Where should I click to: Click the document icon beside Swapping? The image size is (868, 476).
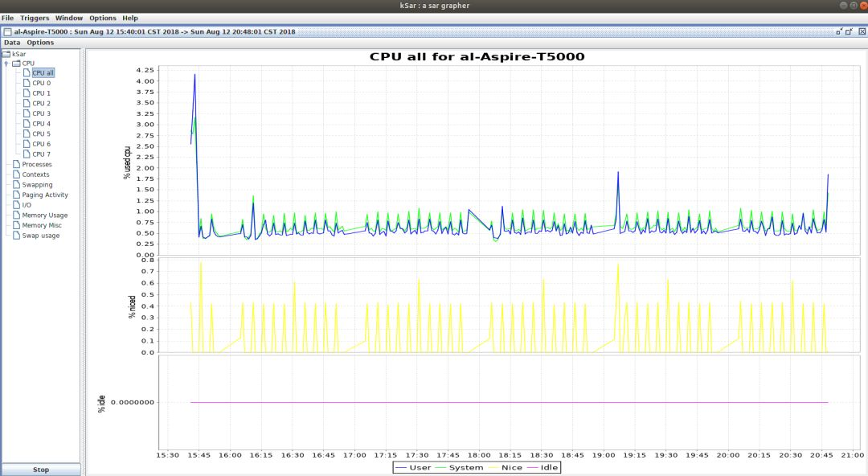click(16, 184)
